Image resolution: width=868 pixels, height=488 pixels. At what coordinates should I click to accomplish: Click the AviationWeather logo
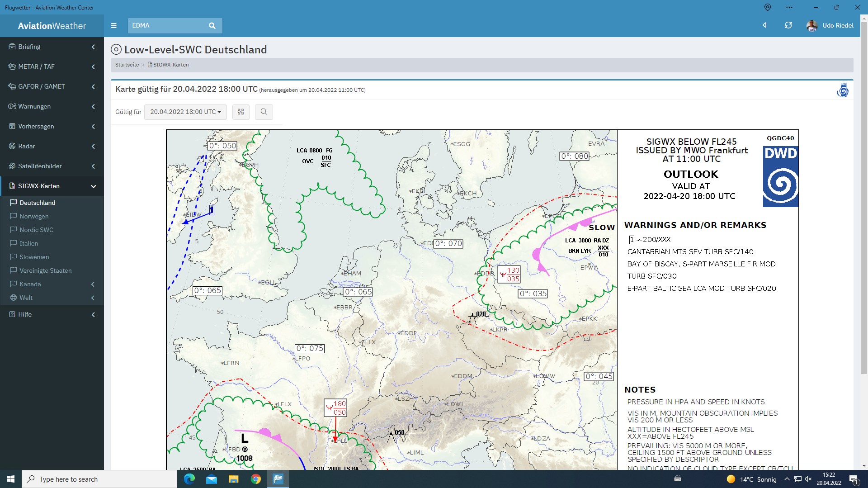[52, 26]
